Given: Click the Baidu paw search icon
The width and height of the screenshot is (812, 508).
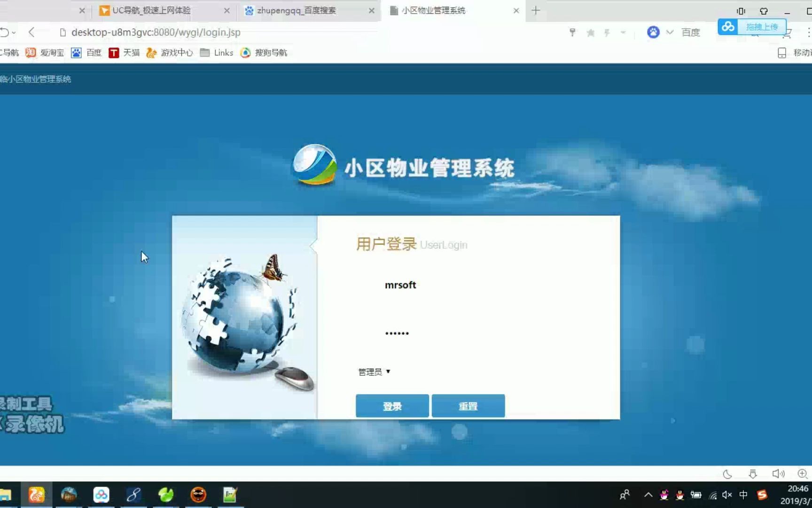Looking at the screenshot, I should pos(653,32).
